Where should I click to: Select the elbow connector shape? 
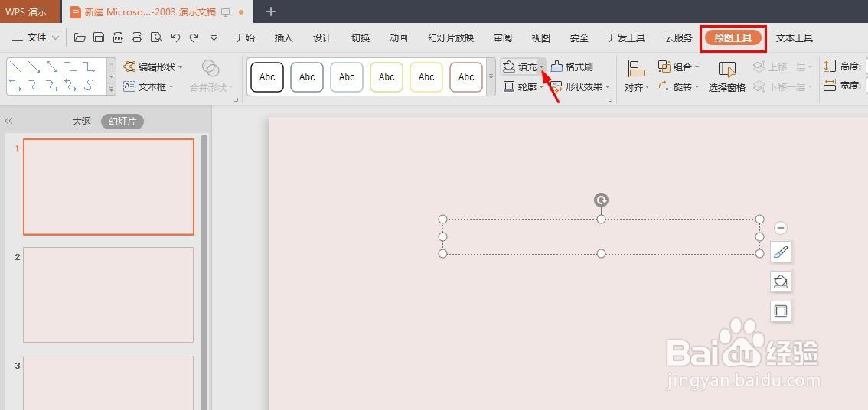(70, 67)
